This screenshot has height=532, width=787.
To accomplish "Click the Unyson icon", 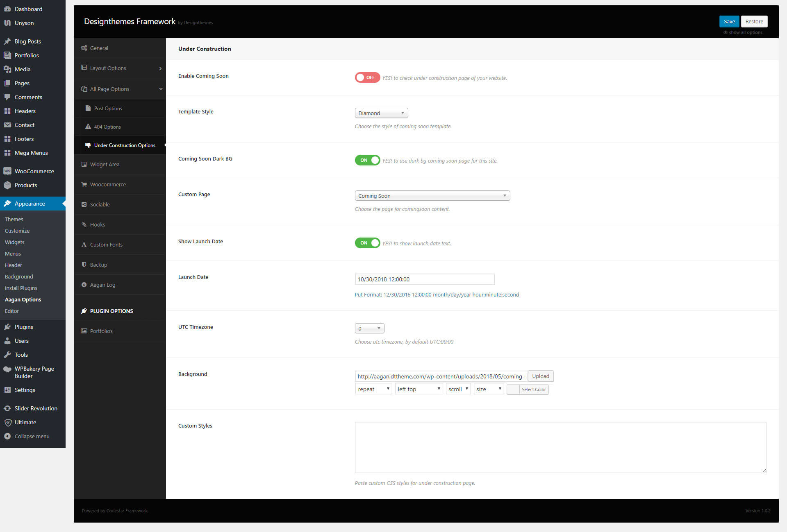I will pos(7,23).
